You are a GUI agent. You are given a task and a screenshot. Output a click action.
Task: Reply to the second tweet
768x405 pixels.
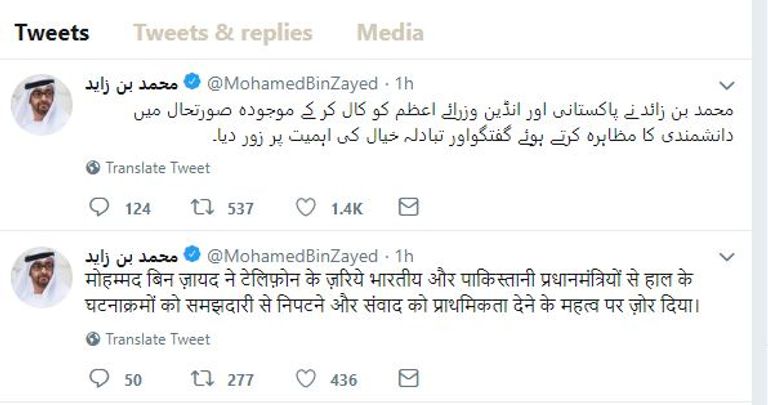(x=99, y=379)
